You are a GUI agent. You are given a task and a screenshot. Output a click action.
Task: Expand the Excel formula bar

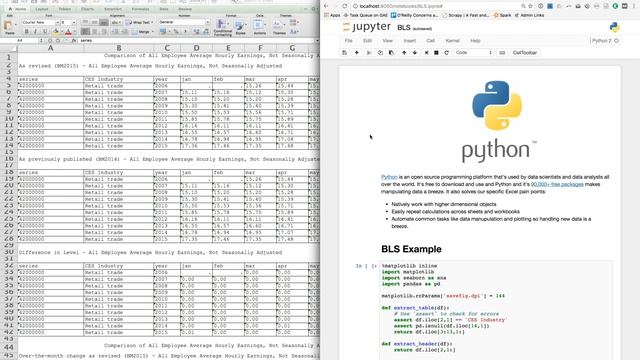coord(317,40)
